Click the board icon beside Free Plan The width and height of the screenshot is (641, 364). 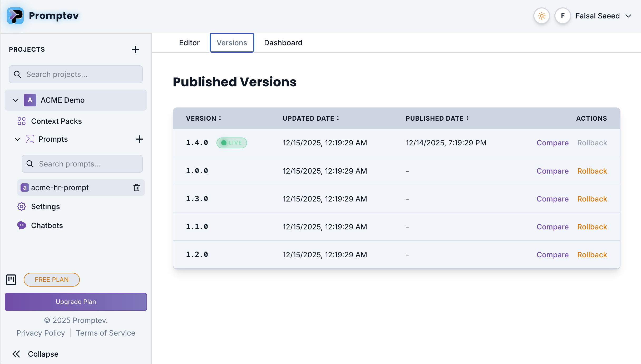click(x=11, y=280)
